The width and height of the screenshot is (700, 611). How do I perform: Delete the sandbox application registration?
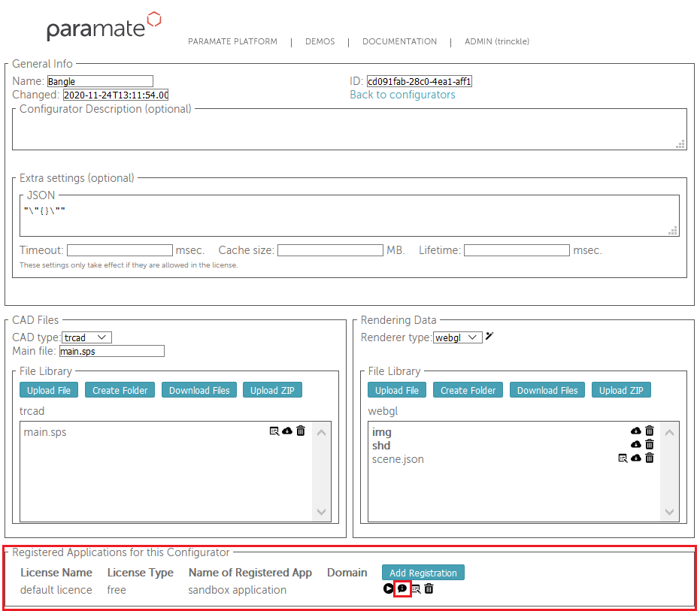pyautogui.click(x=429, y=589)
